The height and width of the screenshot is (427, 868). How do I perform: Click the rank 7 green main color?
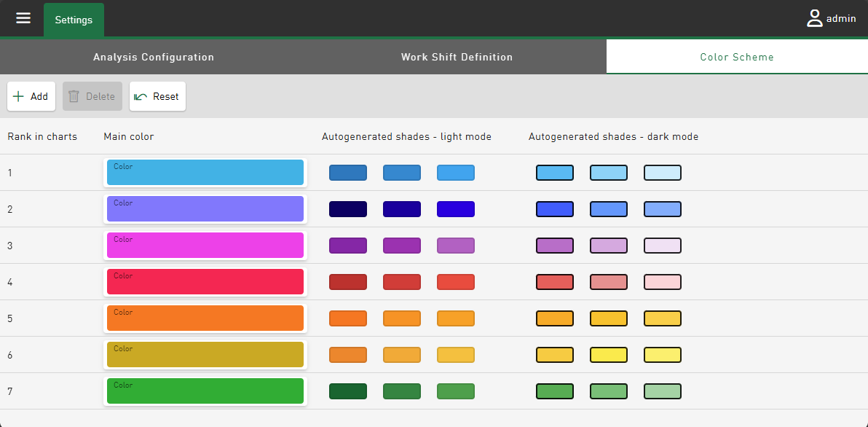(x=205, y=391)
